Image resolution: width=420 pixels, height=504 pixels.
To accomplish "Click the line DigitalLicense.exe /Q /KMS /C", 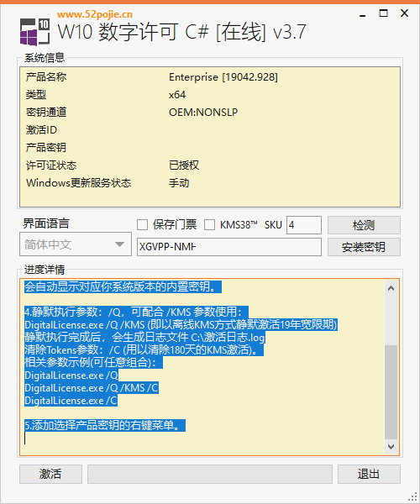I will pyautogui.click(x=92, y=388).
